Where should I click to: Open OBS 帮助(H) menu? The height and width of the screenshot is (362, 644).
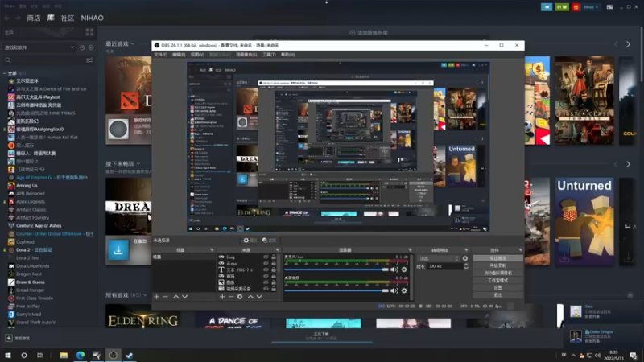[288, 55]
